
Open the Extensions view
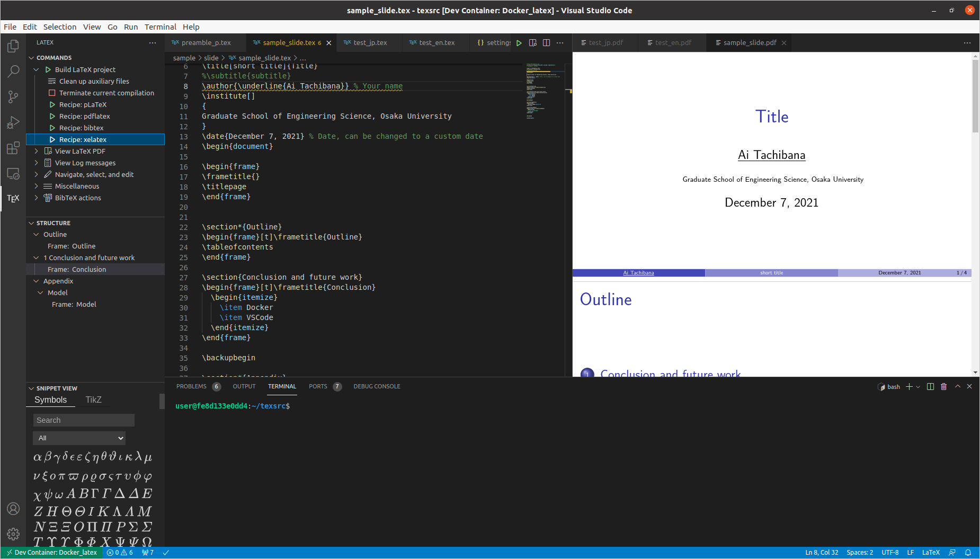coord(13,148)
